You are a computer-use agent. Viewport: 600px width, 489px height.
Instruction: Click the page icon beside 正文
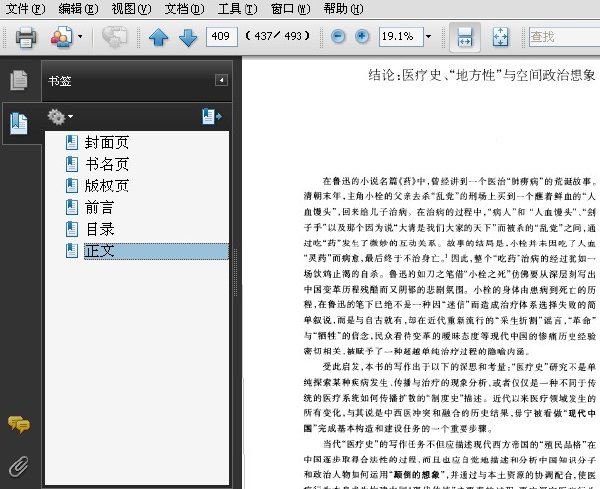coord(72,251)
